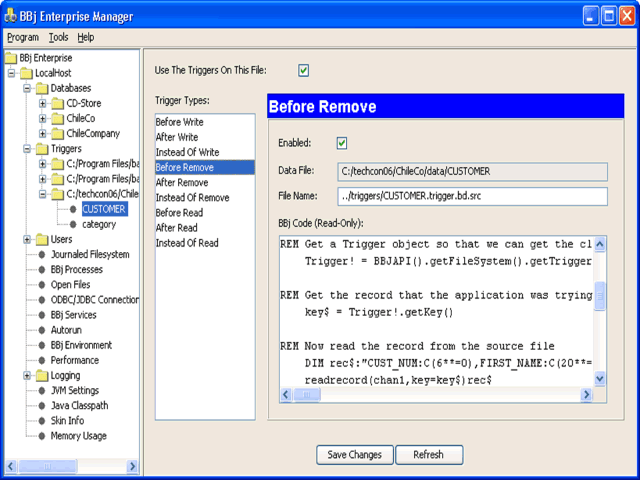Uncheck the Enabled checkbox

(x=342, y=143)
